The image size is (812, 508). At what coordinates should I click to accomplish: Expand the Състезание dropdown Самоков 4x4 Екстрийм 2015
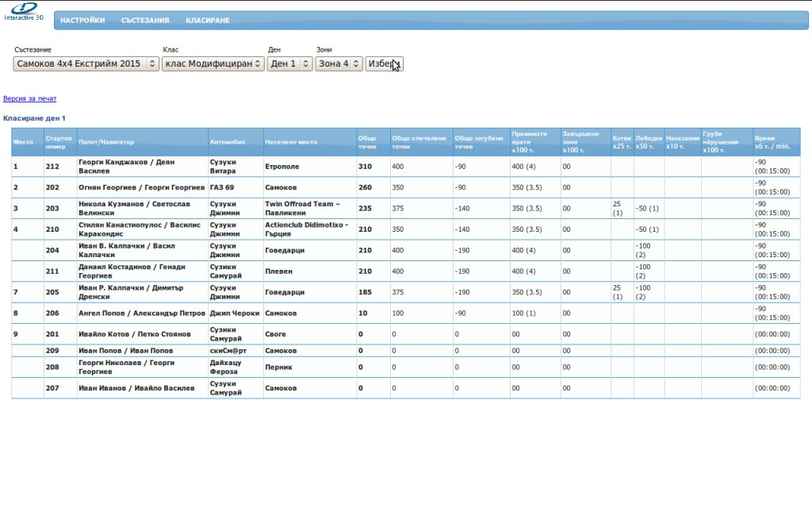86,63
